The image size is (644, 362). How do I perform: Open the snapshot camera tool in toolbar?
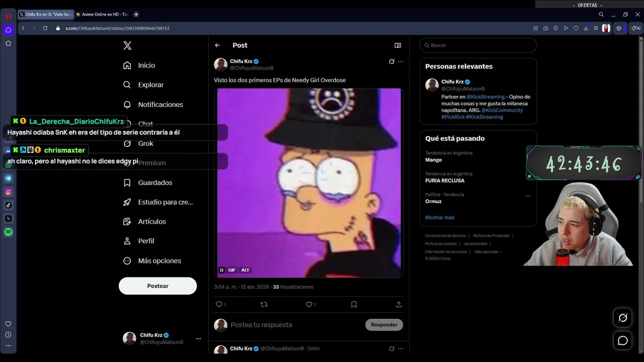tap(546, 28)
